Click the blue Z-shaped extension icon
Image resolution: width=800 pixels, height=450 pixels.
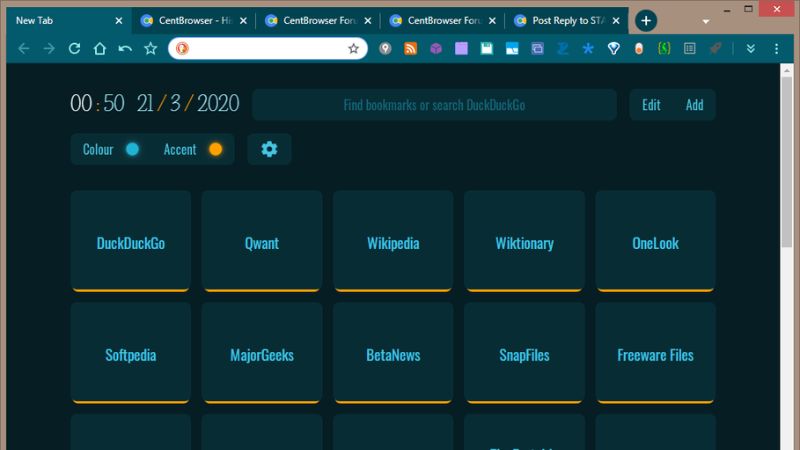563,48
